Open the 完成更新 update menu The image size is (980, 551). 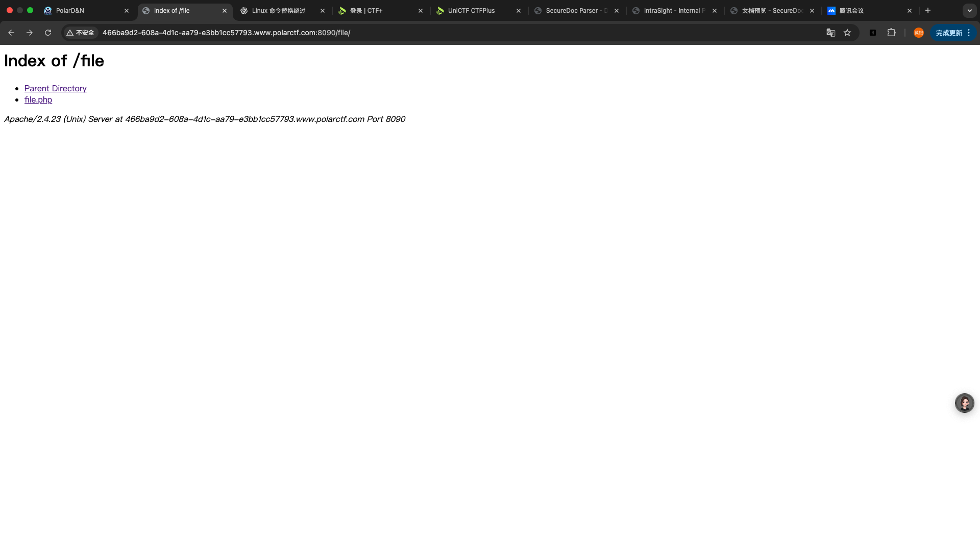point(952,33)
